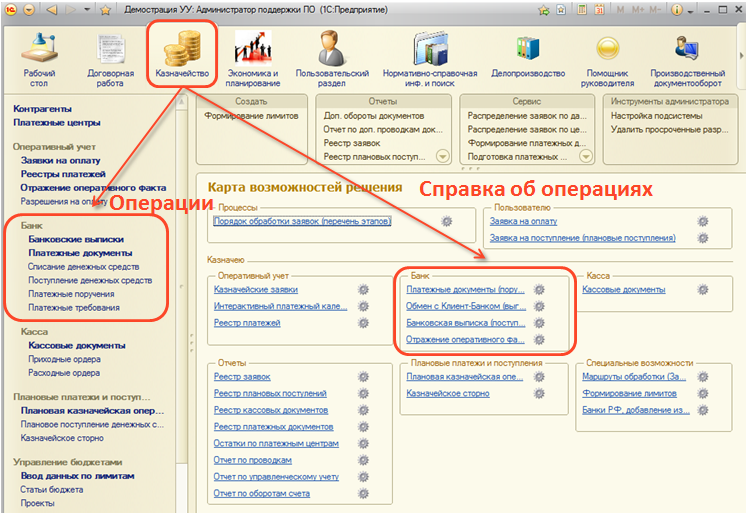Expand the Отчеты panel list arrow

click(443, 156)
